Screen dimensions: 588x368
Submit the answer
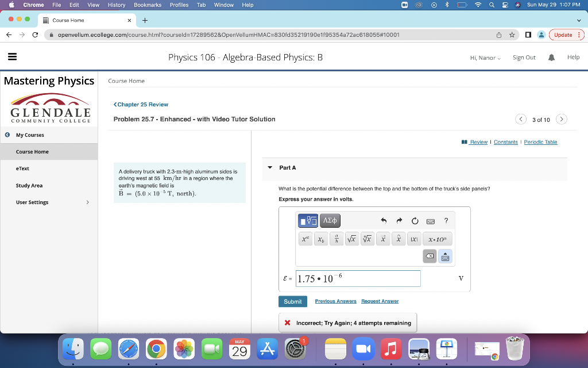click(293, 301)
